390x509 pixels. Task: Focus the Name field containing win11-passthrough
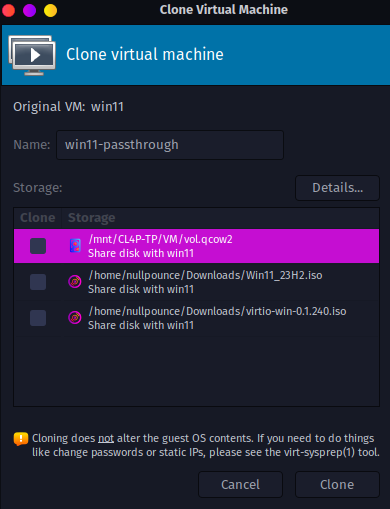tap(170, 145)
